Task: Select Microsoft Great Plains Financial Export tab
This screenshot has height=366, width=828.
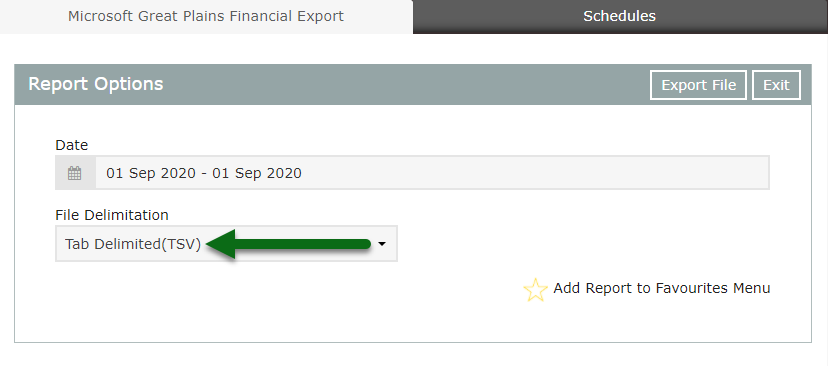Action: 206,16
